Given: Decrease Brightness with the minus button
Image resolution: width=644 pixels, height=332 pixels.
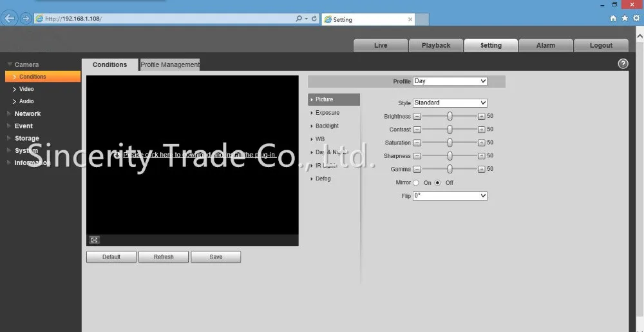Looking at the screenshot, I should point(417,116).
